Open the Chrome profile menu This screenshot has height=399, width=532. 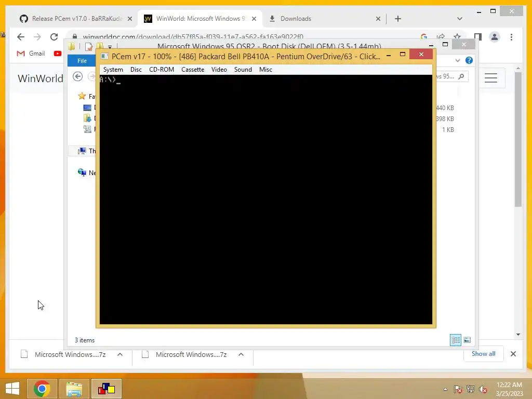(x=495, y=37)
